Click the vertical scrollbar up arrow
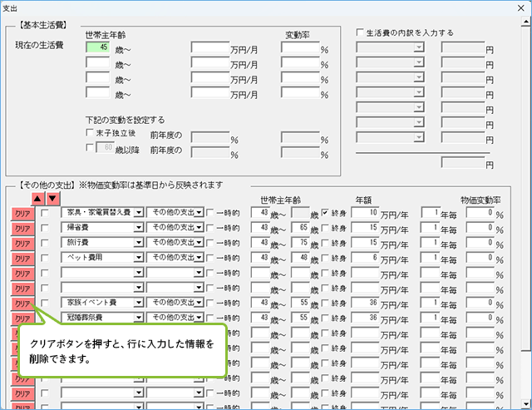Screen dimensions: 532x410 tap(525, 22)
